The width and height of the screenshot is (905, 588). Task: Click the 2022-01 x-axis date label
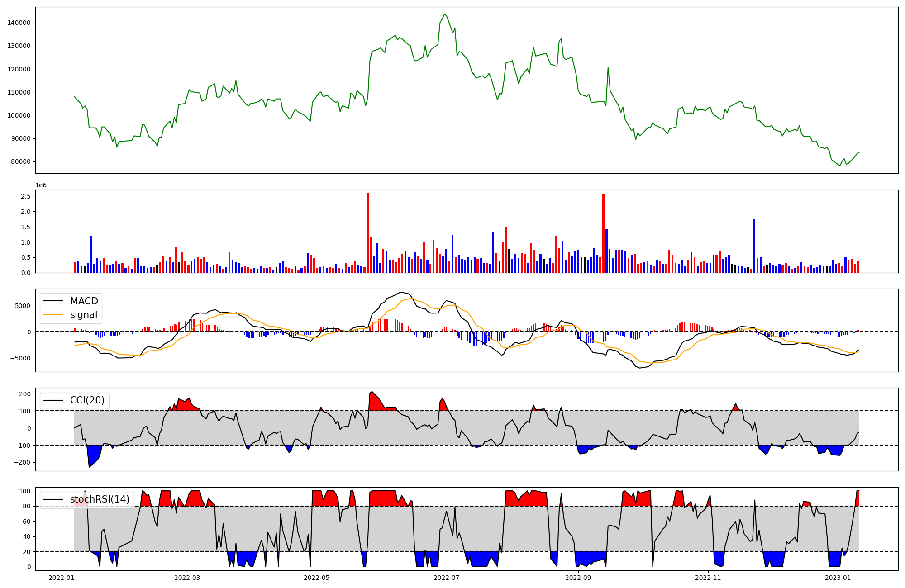[x=61, y=578]
